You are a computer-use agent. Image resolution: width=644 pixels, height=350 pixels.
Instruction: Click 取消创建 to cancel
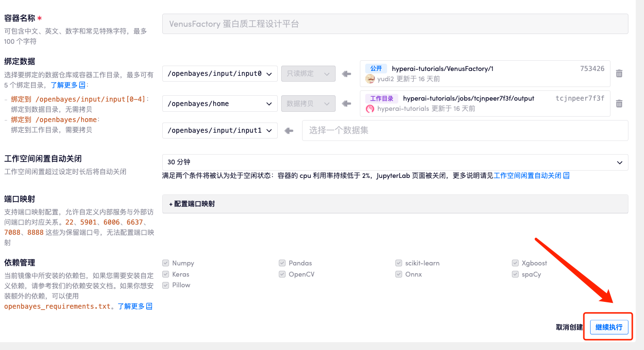(x=569, y=327)
